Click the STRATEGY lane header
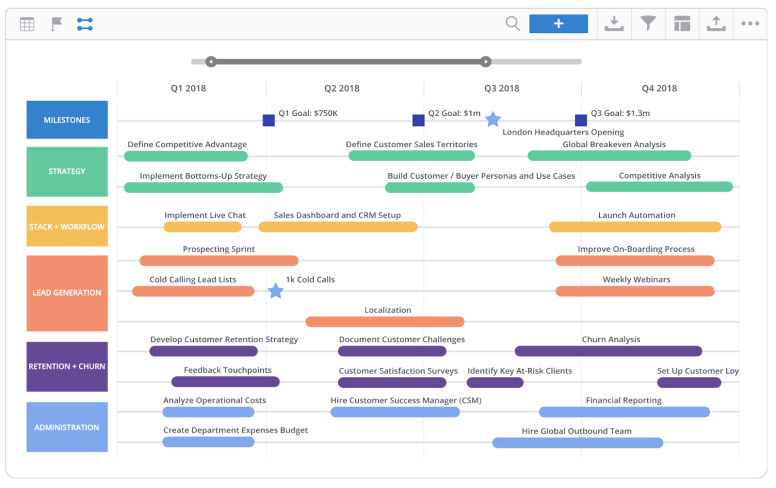 67,171
